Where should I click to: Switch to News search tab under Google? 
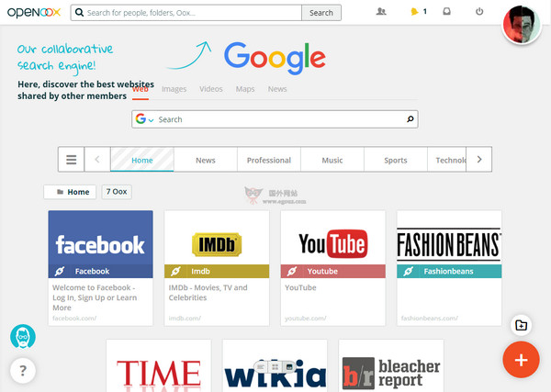(277, 89)
